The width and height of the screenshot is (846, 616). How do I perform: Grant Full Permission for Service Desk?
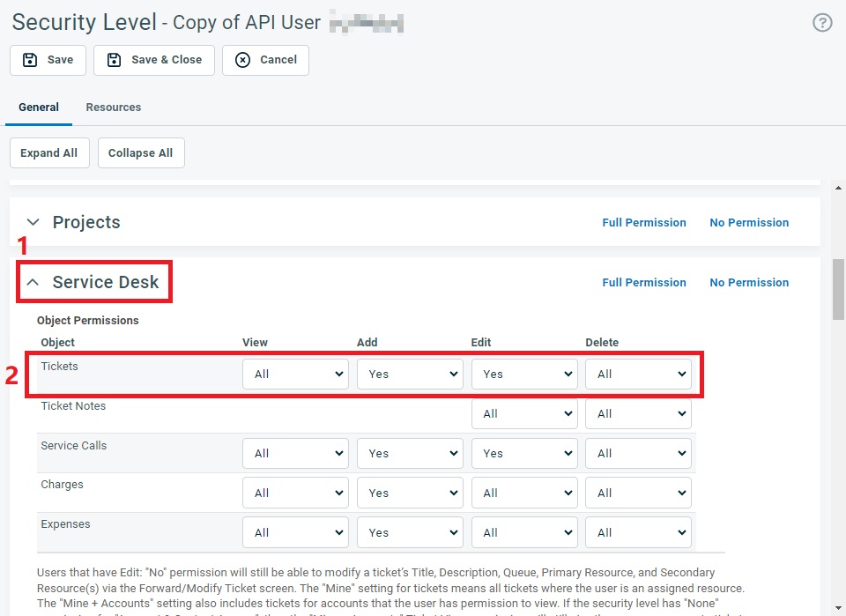[643, 283]
